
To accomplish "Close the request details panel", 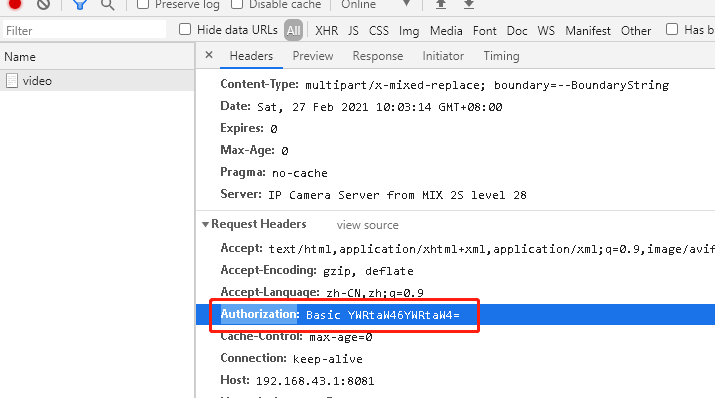I will [209, 55].
